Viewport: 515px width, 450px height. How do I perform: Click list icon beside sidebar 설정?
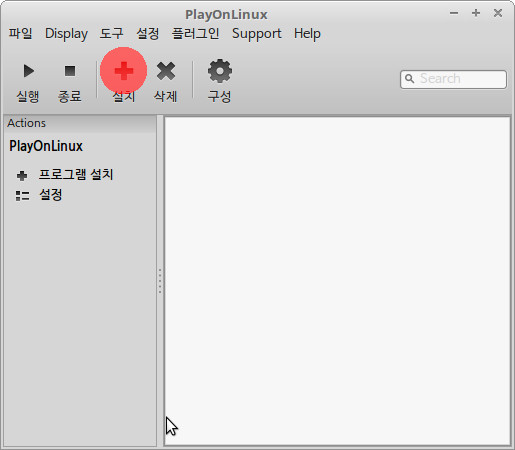click(22, 196)
